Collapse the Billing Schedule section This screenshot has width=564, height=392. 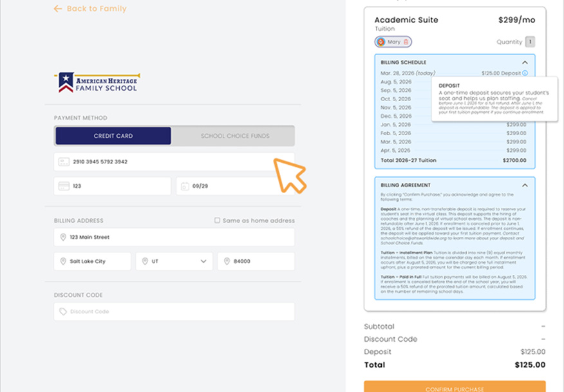[525, 62]
